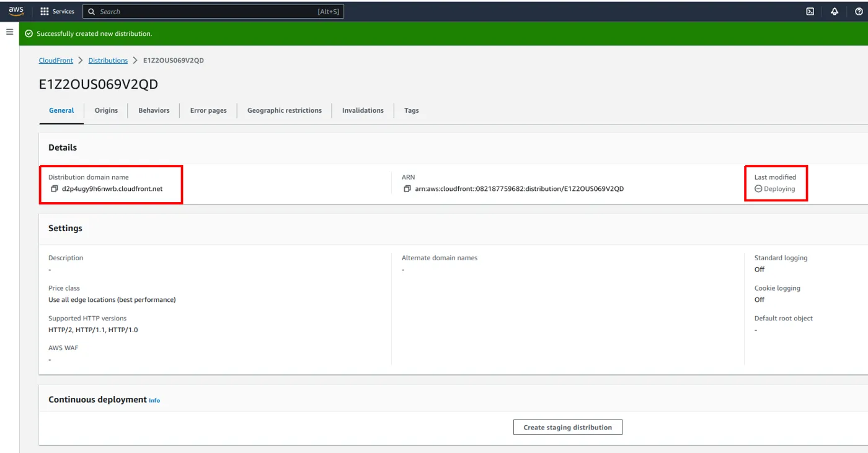Open the help question mark icon
The width and height of the screenshot is (868, 453).
click(x=859, y=11)
